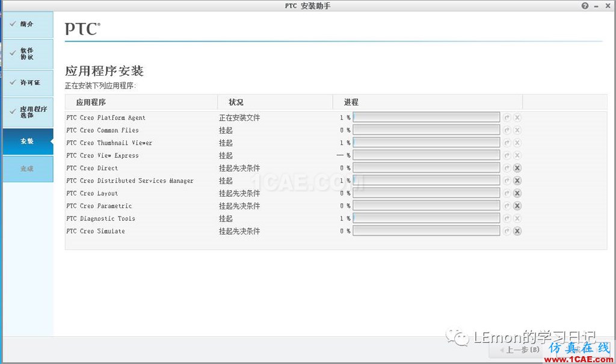Cancel PTC Creo Simulate installation
616x364 pixels.
(x=517, y=231)
